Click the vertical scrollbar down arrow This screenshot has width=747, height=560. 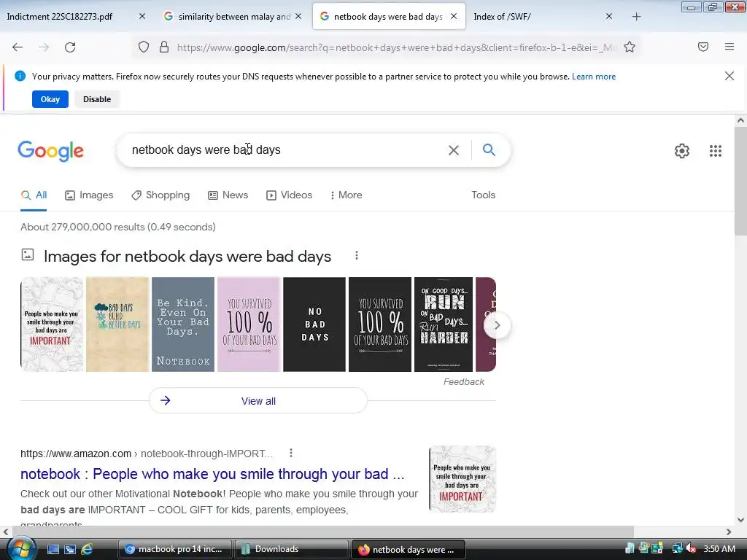[741, 520]
